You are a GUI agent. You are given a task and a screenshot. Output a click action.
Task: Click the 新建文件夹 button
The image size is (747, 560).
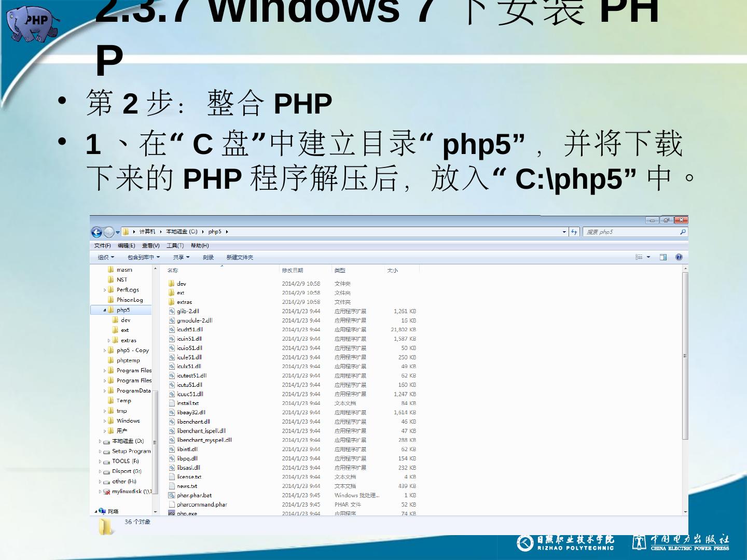click(x=240, y=257)
